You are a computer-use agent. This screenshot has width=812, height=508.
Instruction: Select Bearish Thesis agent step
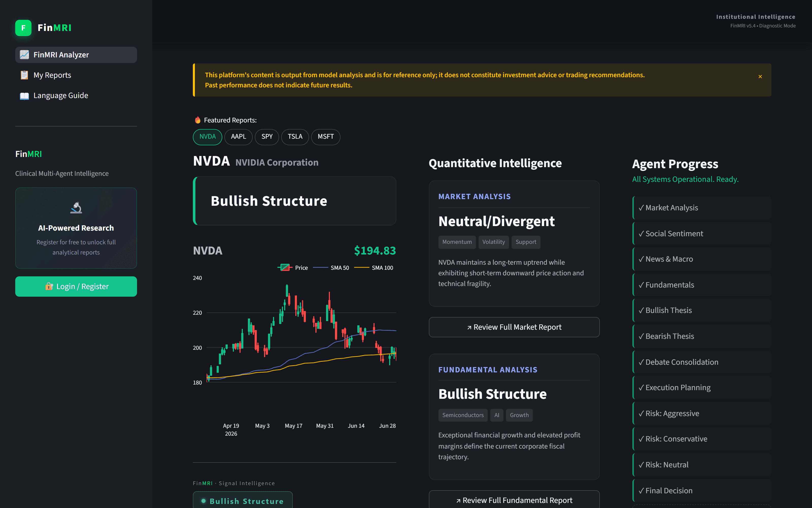pyautogui.click(x=702, y=336)
